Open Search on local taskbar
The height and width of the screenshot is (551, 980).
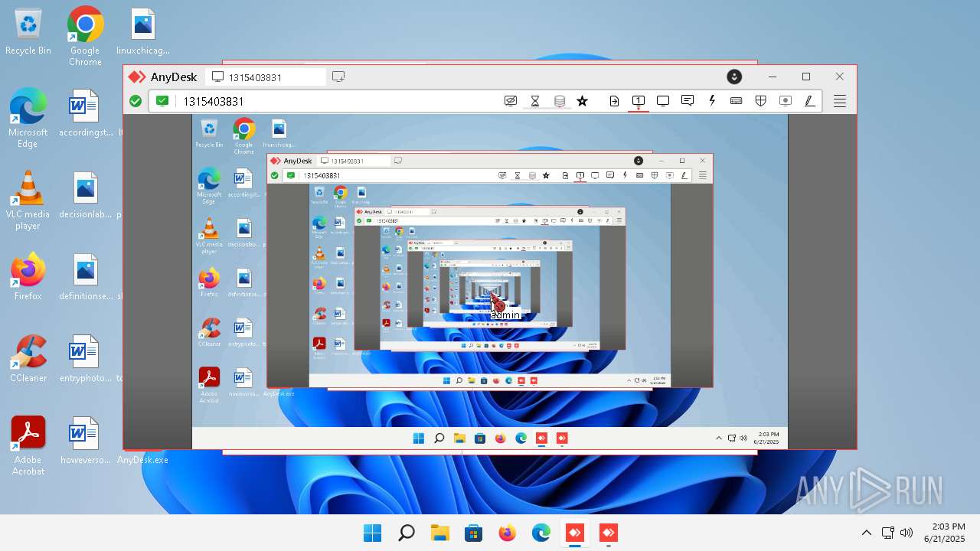click(x=406, y=533)
